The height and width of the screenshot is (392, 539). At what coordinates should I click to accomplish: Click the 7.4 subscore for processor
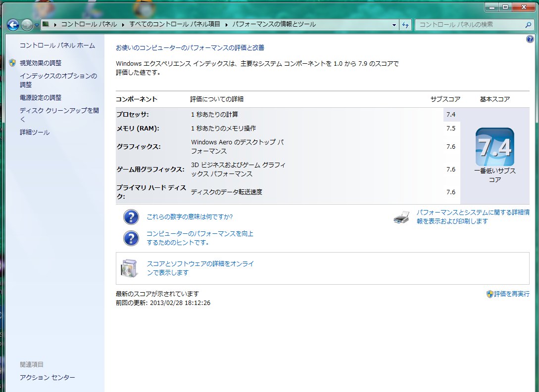pos(451,114)
